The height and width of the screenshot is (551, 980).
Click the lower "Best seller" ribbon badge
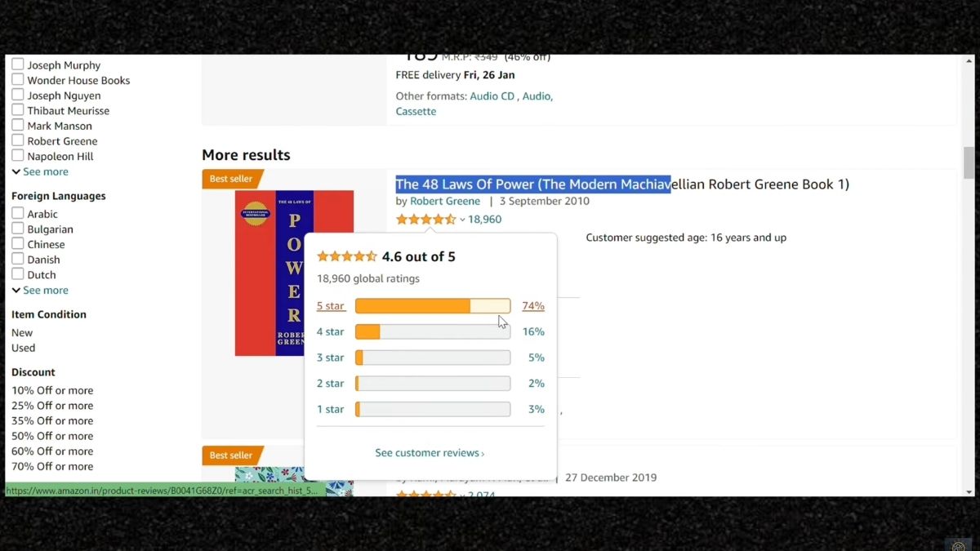(231, 455)
